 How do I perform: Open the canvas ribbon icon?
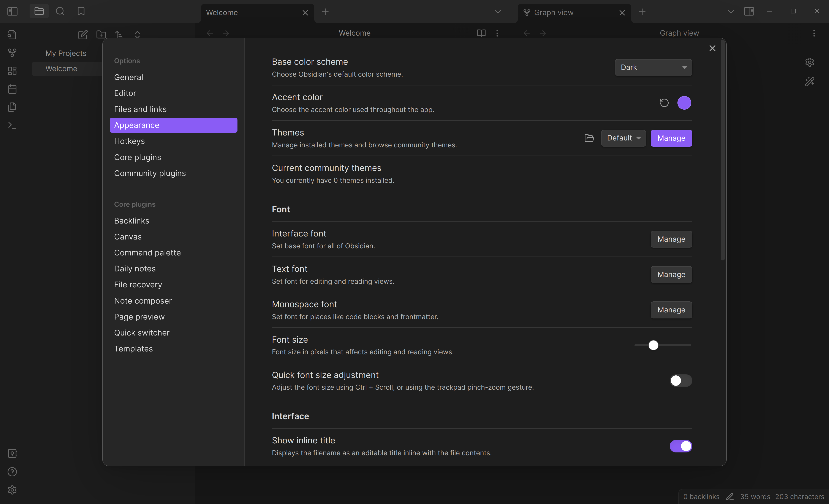click(x=12, y=71)
